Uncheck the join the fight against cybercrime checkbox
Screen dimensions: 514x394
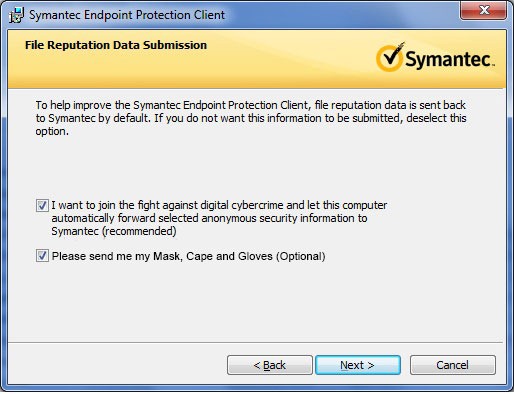(42, 206)
